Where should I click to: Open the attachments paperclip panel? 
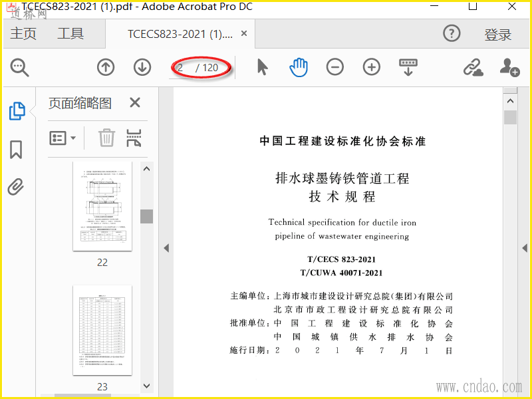[x=16, y=187]
